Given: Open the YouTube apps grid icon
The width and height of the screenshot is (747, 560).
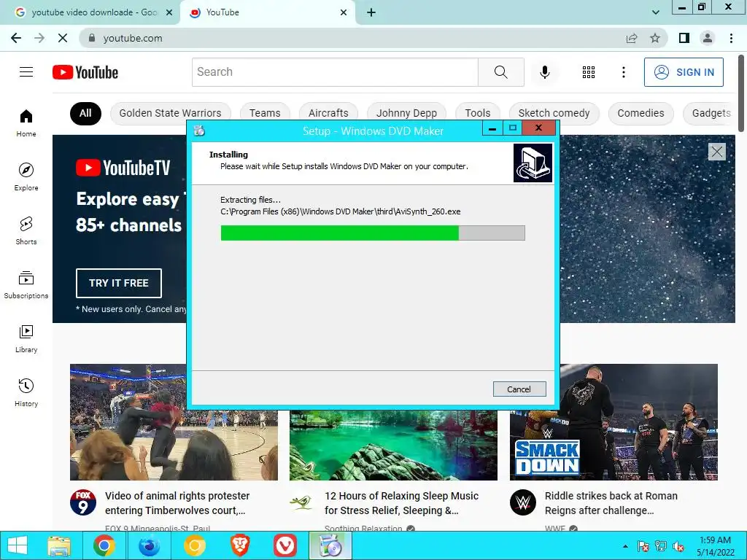Looking at the screenshot, I should pos(589,72).
